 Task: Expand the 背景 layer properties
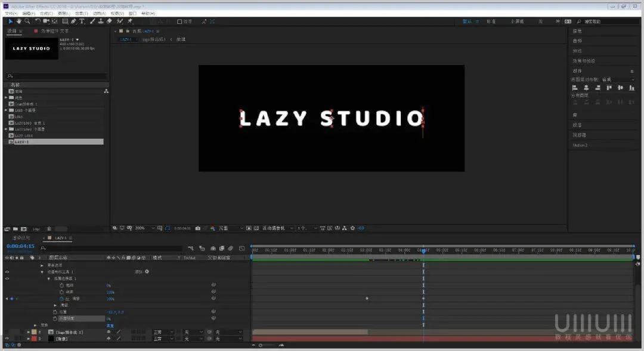(x=29, y=338)
